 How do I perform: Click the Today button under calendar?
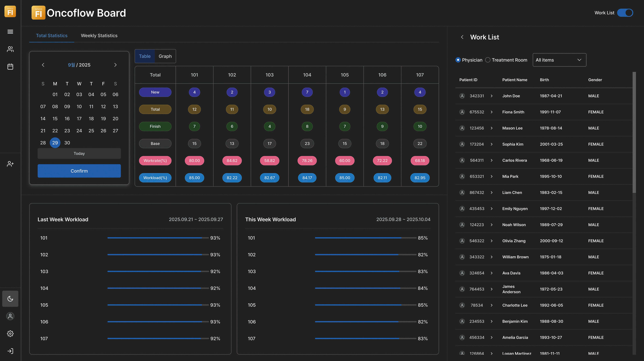(79, 153)
